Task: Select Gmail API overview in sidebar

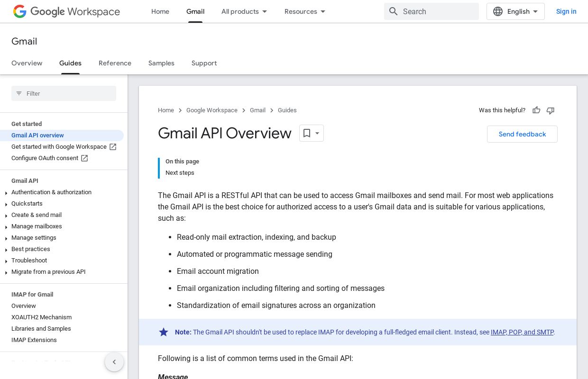Action: (x=37, y=135)
